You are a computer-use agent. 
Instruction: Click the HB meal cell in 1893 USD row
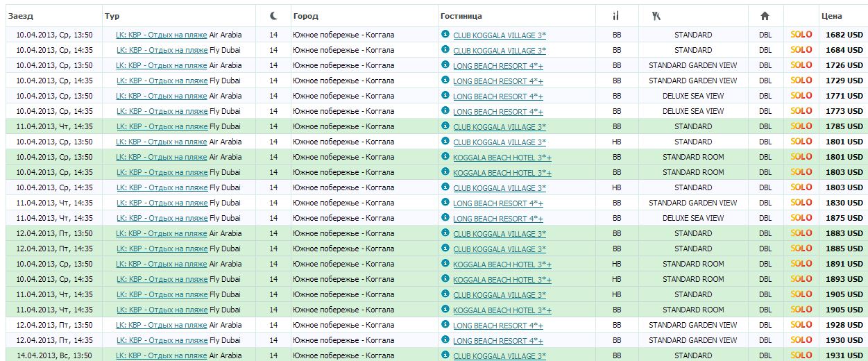(x=617, y=279)
